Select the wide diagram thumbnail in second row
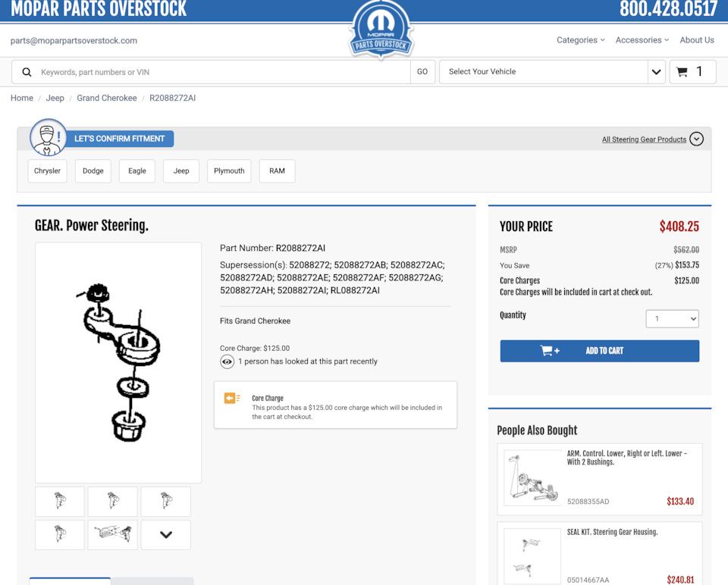728x585 pixels. (x=113, y=534)
